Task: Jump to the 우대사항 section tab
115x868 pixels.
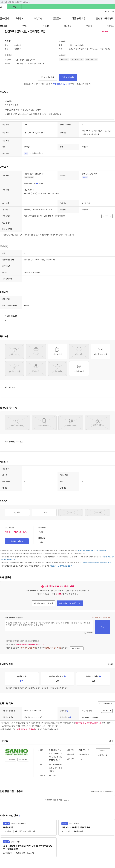Action: pos(46,26)
